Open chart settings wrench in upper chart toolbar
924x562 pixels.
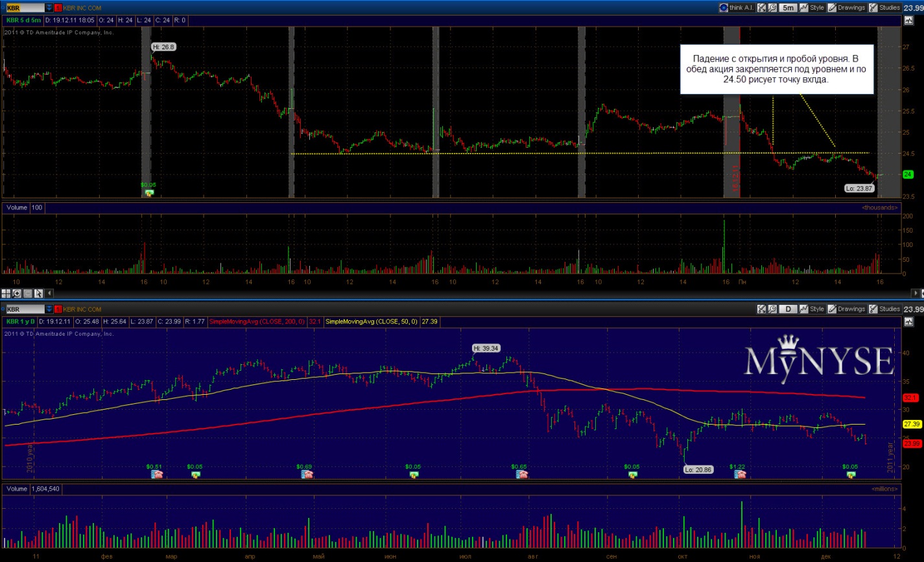coord(772,8)
